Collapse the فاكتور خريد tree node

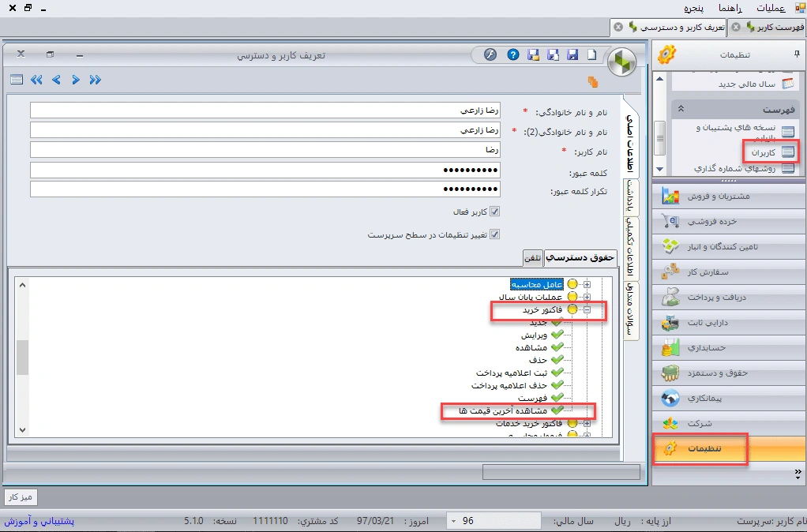tap(588, 309)
